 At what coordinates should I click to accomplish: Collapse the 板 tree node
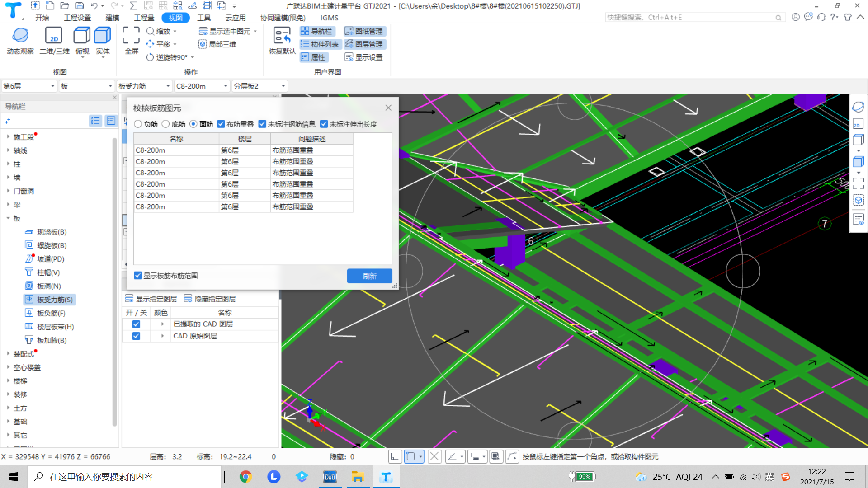pos(8,218)
